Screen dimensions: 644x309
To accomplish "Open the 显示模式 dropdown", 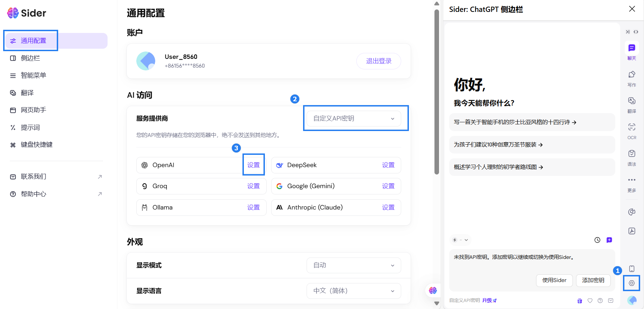I will coord(354,265).
